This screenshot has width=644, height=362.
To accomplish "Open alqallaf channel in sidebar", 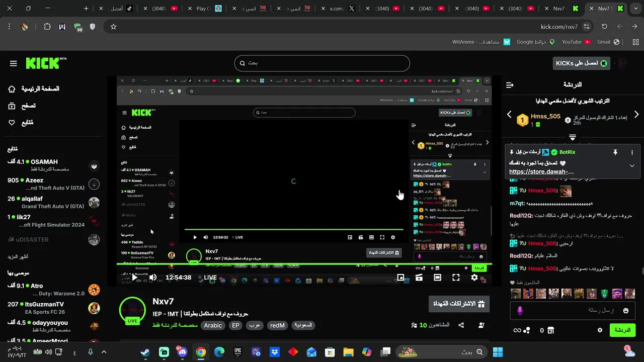I will tap(54, 202).
